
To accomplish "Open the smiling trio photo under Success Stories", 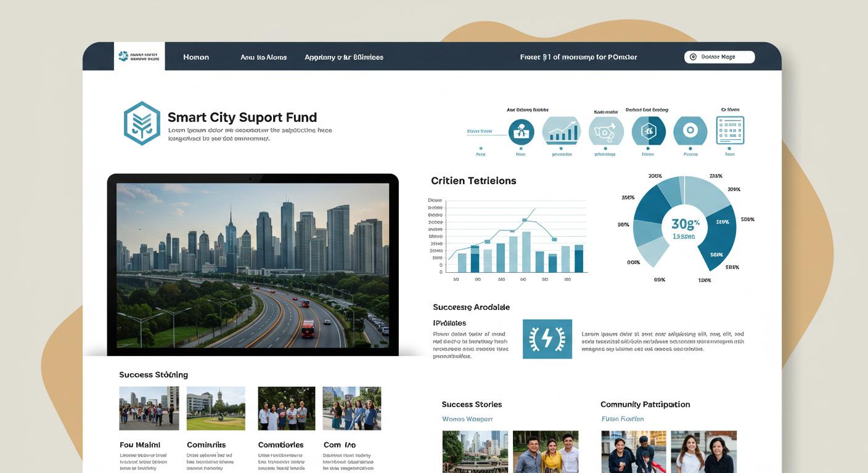I will point(546,451).
